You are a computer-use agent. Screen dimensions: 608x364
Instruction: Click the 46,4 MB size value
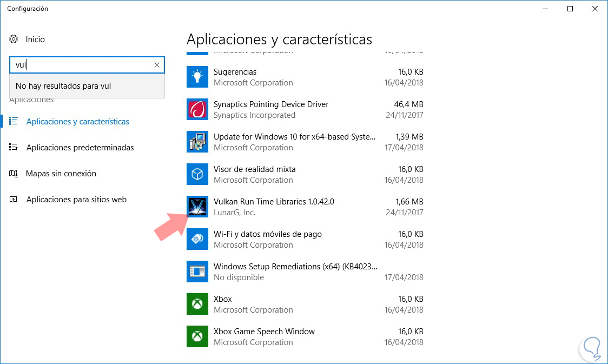[x=409, y=104]
